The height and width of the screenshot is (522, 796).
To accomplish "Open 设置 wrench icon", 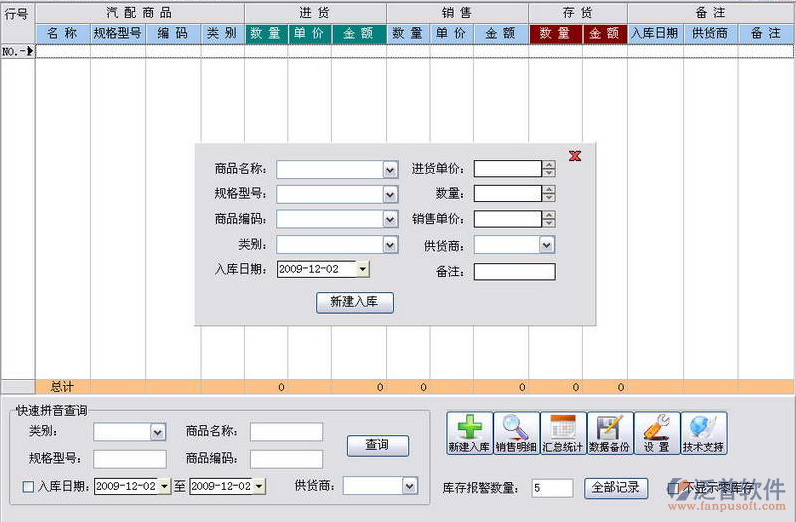I will pos(656,432).
